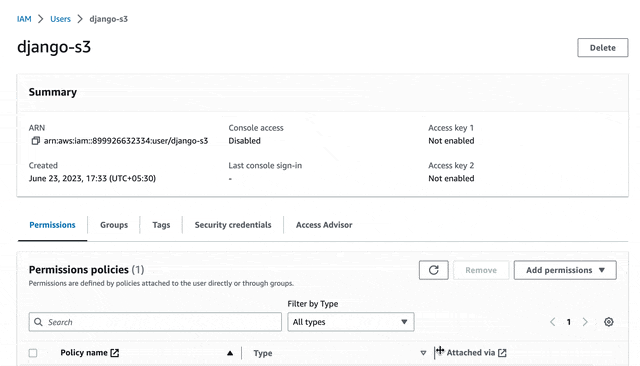Open the Add permissions dropdown
The height and width of the screenshot is (366, 640).
click(x=565, y=270)
